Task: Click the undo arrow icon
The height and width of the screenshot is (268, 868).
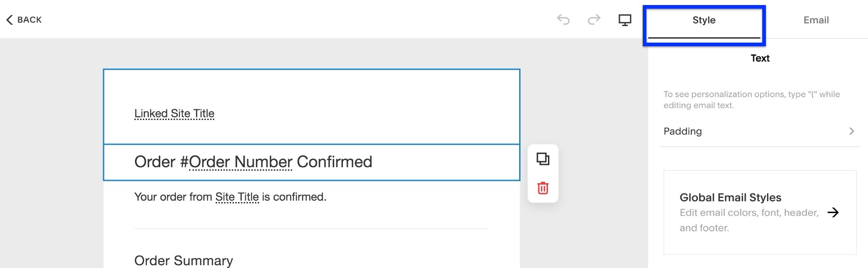Action: click(563, 20)
